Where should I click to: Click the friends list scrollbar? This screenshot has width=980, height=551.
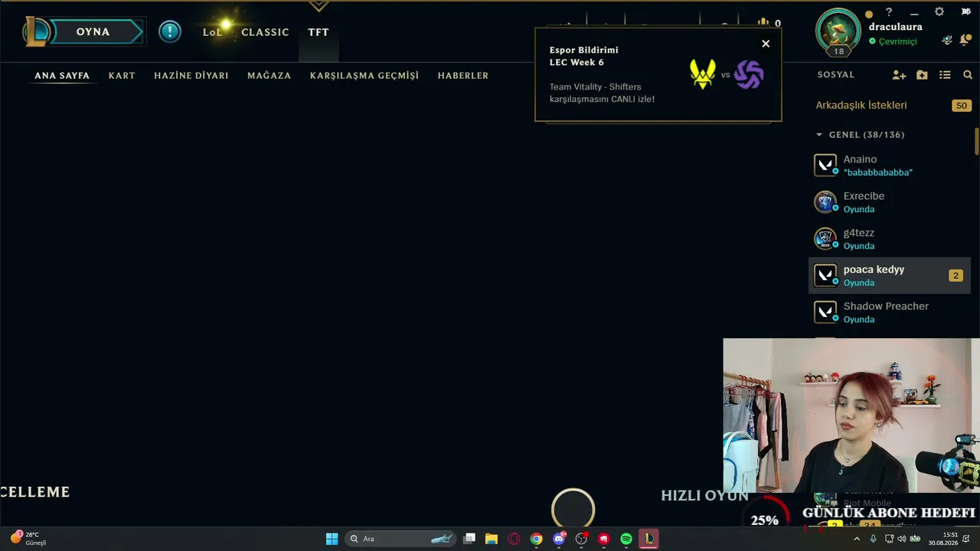tap(977, 141)
